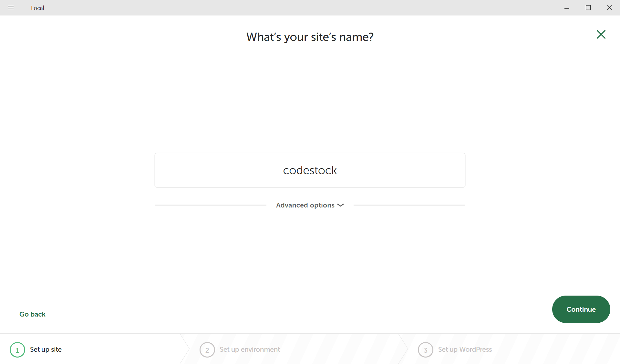Click the Local title in the header bar

pos(37,8)
